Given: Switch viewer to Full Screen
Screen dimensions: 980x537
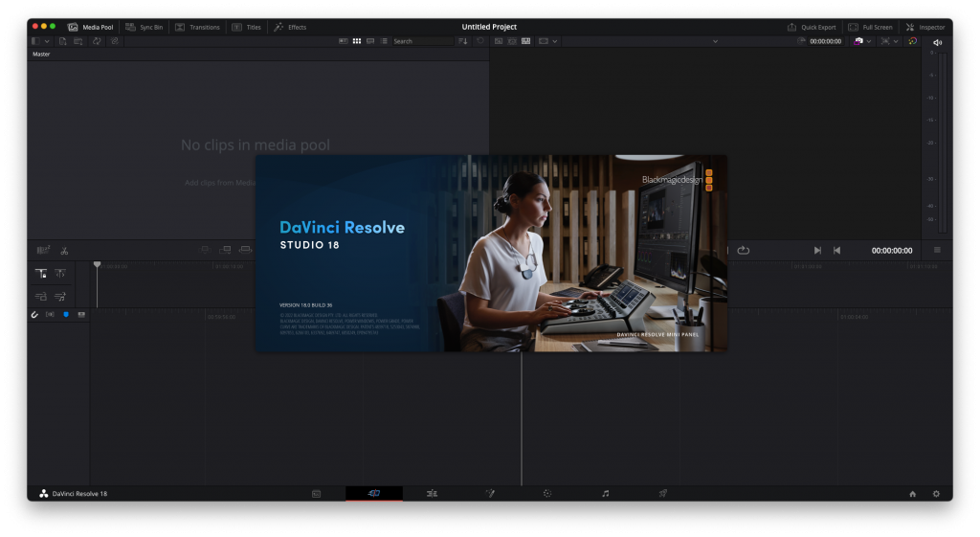Looking at the screenshot, I should [x=870, y=27].
